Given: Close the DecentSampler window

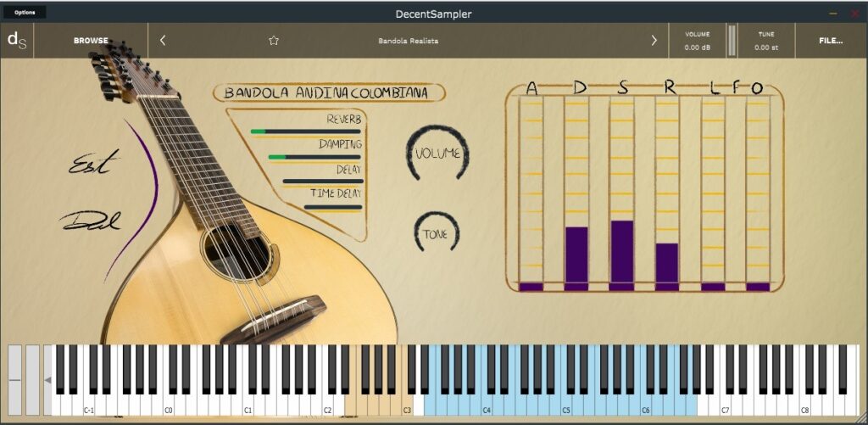Looking at the screenshot, I should point(854,13).
